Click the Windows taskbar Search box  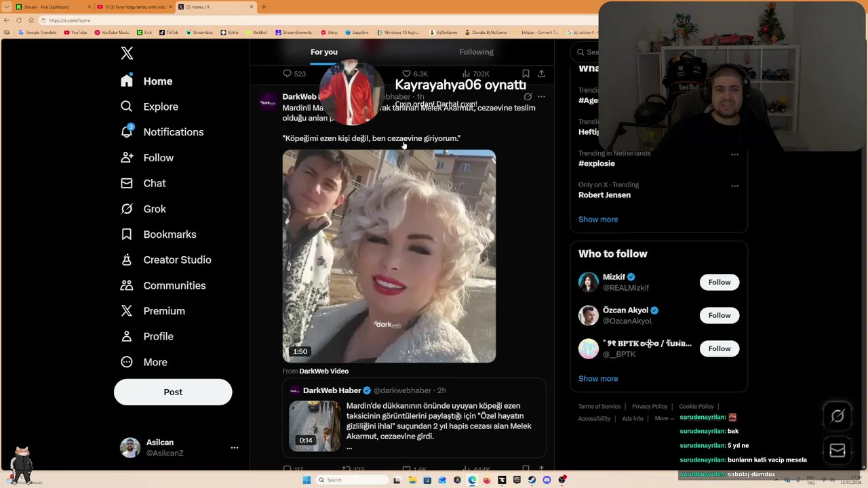353,480
